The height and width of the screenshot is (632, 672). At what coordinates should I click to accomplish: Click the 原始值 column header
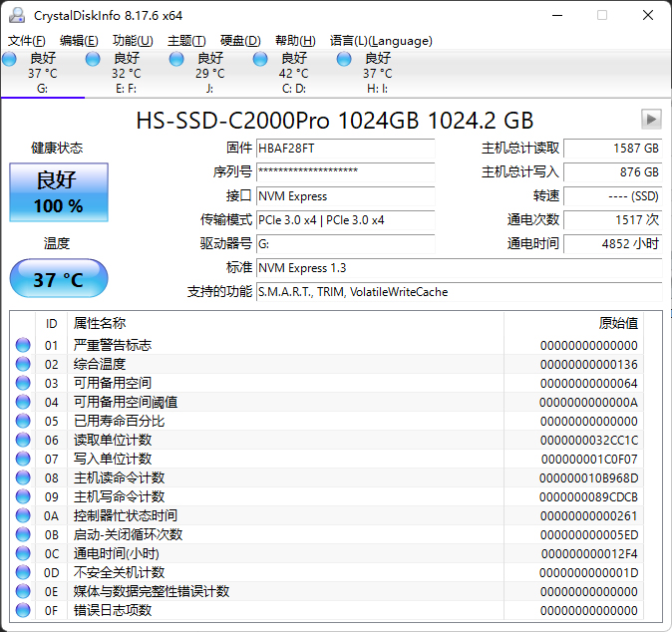tap(574, 324)
